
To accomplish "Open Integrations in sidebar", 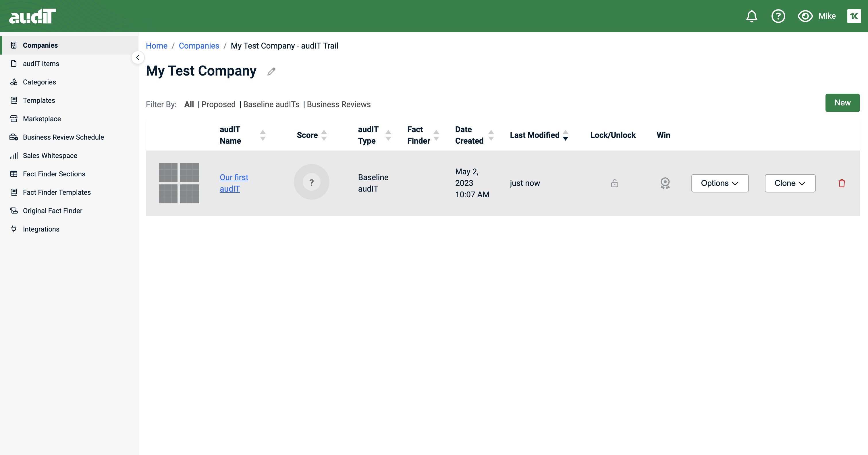I will tap(69, 229).
